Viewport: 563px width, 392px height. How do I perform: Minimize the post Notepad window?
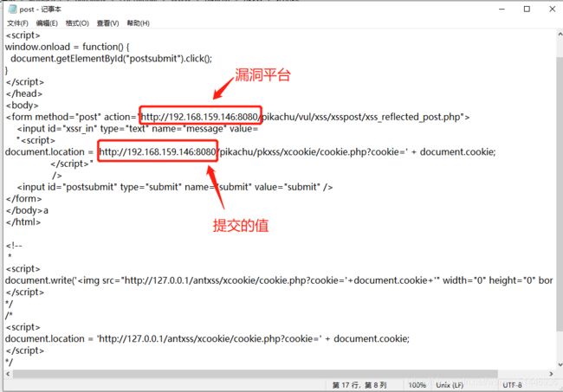(502, 9)
